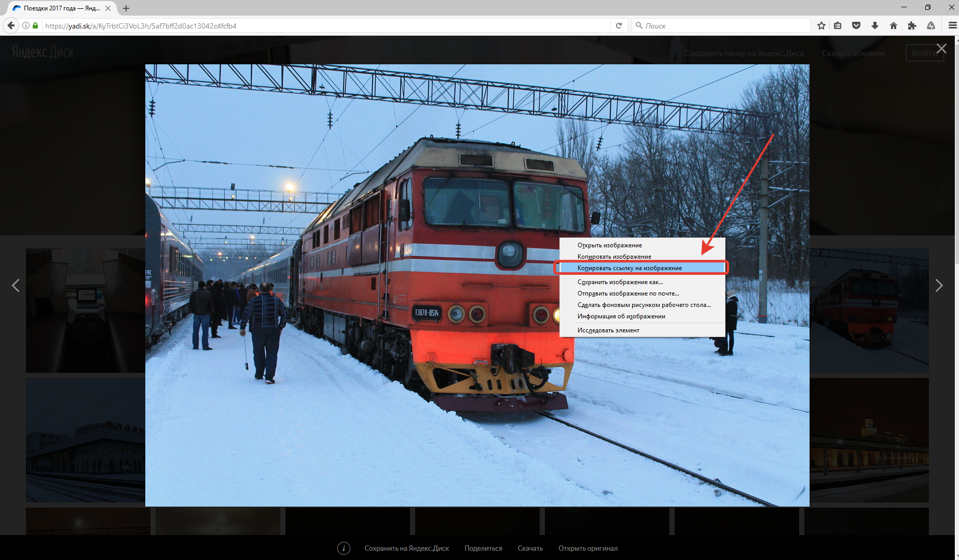Select 'Копировать ссылку на изображение' menu item
The image size is (959, 560).
pyautogui.click(x=629, y=268)
